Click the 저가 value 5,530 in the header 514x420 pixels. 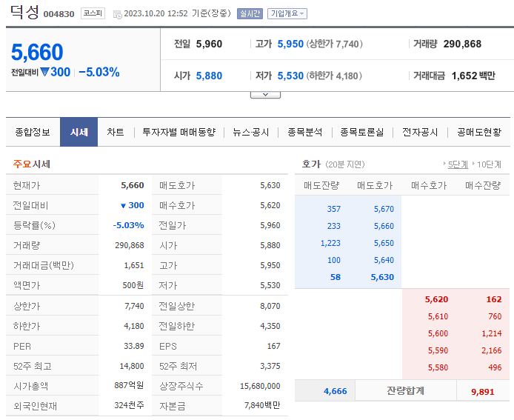[290, 76]
